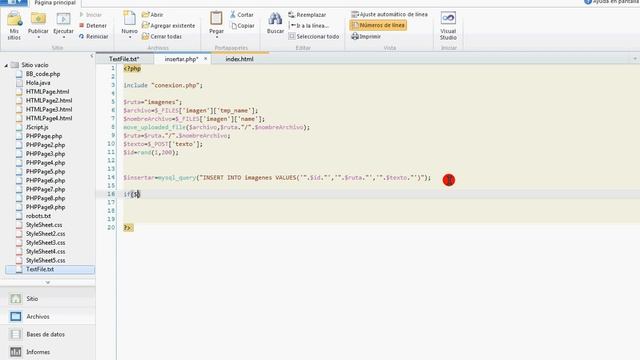Select HTMLPage4.html in the file tree
This screenshot has height=360, width=640.
pos(49,118)
